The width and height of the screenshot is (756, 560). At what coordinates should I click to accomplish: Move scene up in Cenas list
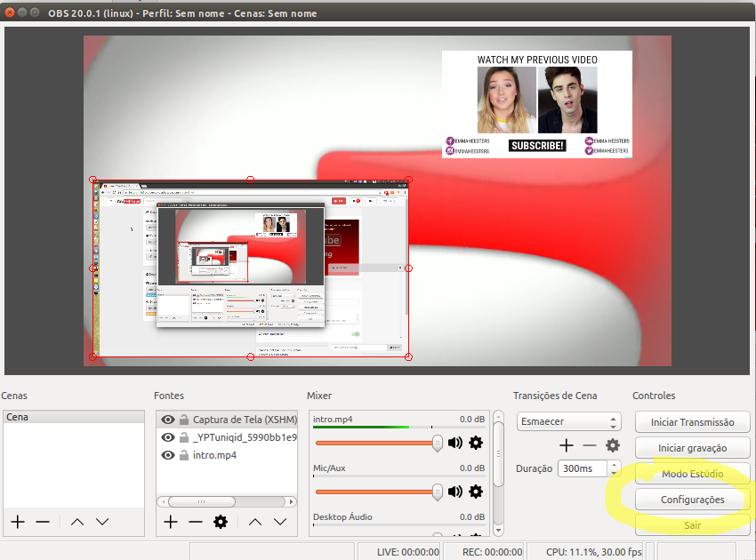coord(77,522)
